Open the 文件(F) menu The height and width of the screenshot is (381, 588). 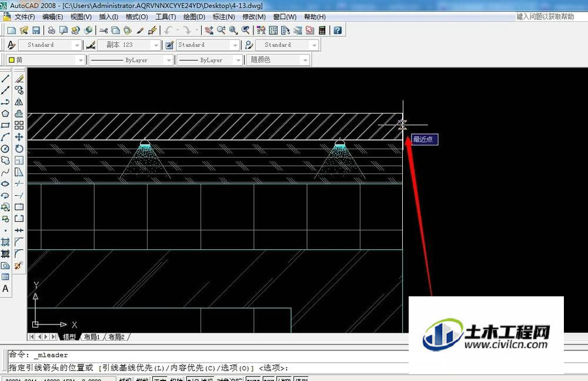[25, 17]
